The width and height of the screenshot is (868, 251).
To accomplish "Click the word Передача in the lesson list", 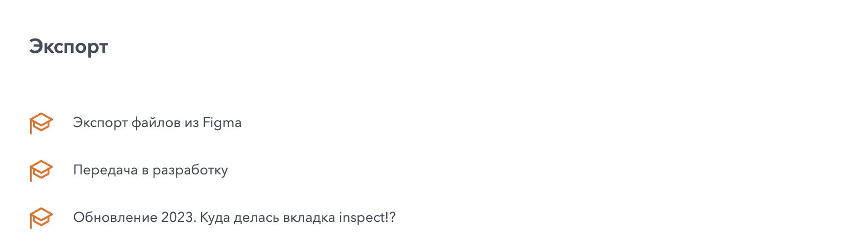I will pos(105,170).
